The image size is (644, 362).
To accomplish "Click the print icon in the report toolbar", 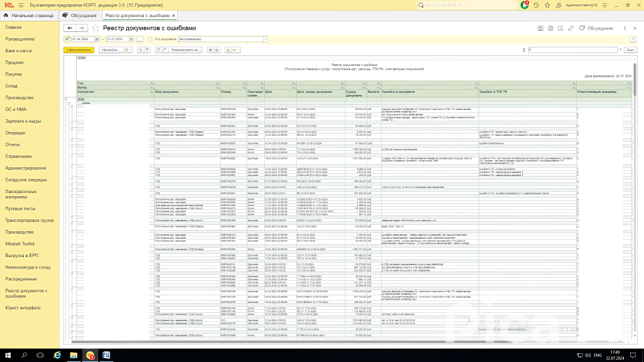I will pos(211,50).
